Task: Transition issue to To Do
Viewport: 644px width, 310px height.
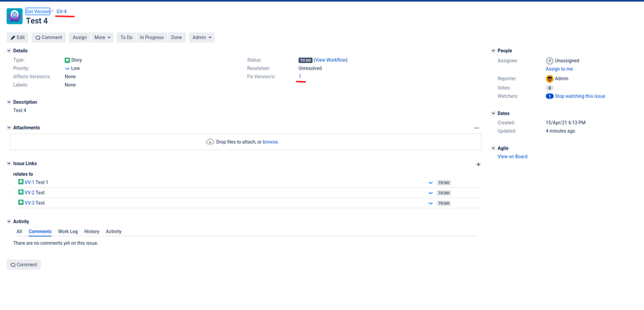Action: coord(126,37)
